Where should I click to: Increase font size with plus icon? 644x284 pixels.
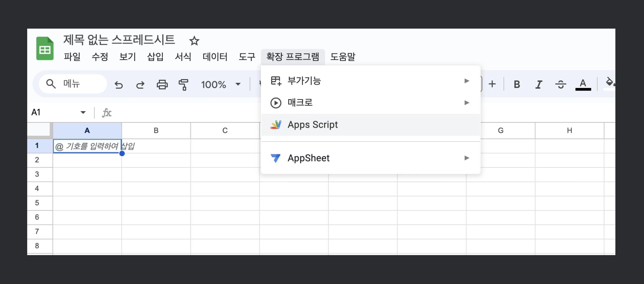pos(492,84)
